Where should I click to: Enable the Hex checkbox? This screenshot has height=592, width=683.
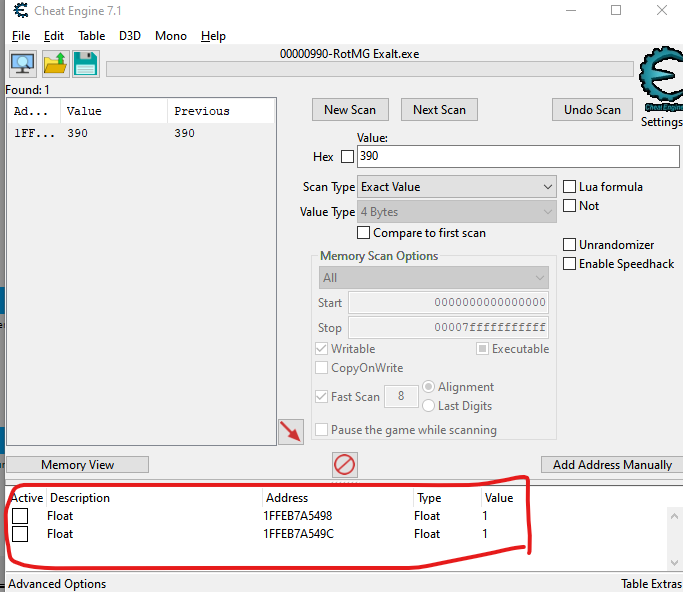[347, 157]
